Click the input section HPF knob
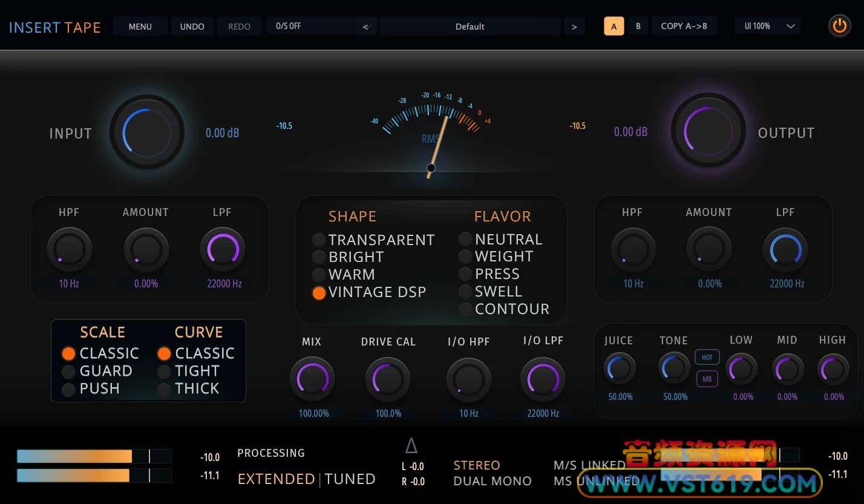The image size is (864, 504). (69, 249)
